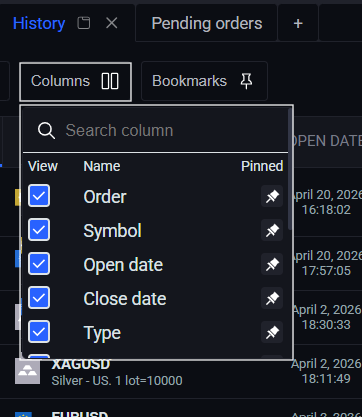Click the Order column name label
Image resolution: width=362 pixels, height=417 pixels.
click(x=105, y=197)
